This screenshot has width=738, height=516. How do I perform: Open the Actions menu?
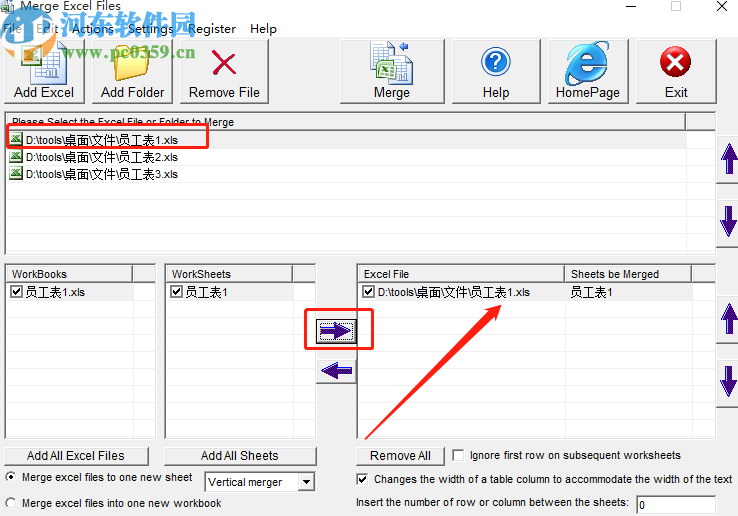[x=93, y=29]
